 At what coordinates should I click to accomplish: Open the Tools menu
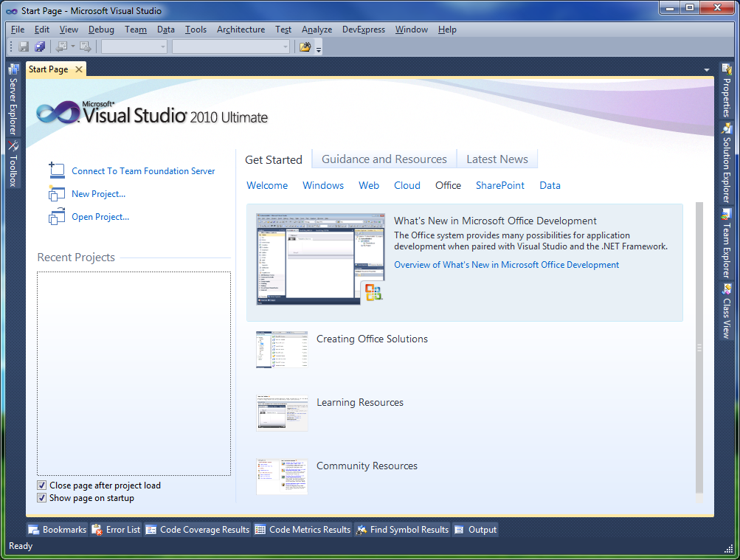(x=196, y=30)
